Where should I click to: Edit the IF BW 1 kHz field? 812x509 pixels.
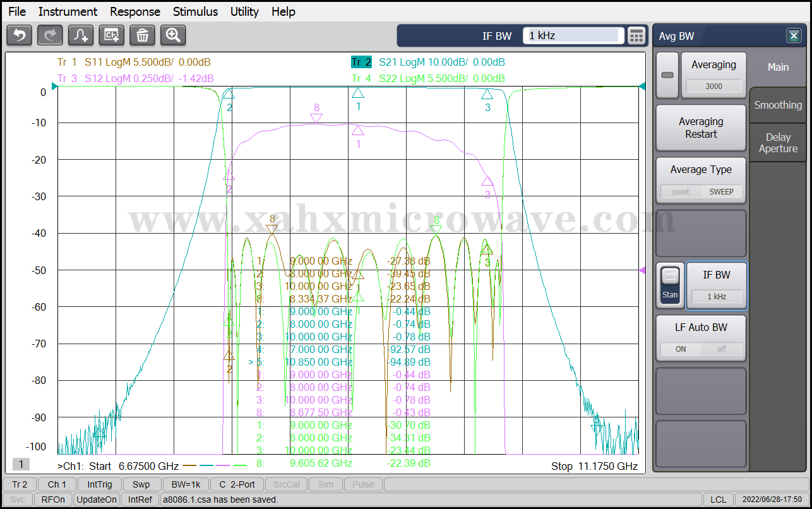coord(573,36)
